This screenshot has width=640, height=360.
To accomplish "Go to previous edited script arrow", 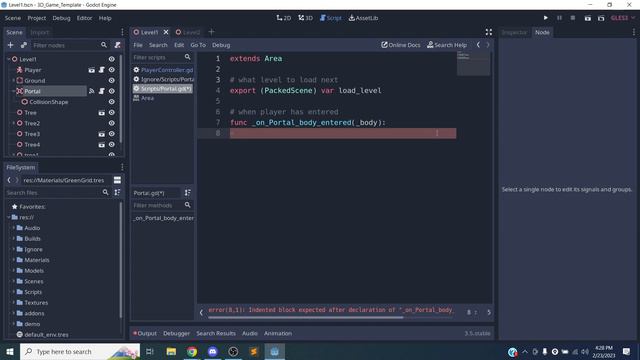I will point(478,45).
